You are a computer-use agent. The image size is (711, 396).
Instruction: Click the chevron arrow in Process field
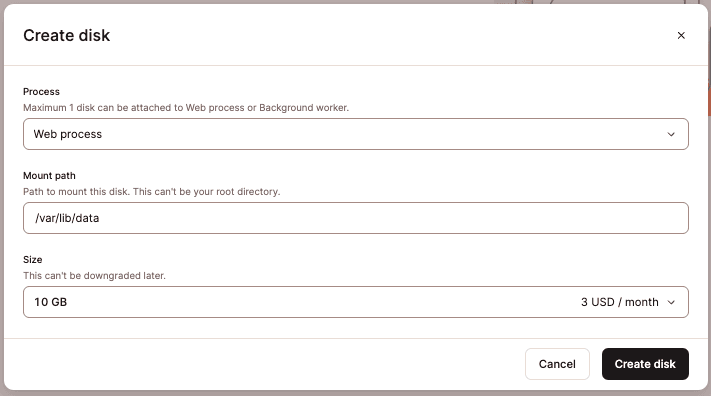coord(671,134)
